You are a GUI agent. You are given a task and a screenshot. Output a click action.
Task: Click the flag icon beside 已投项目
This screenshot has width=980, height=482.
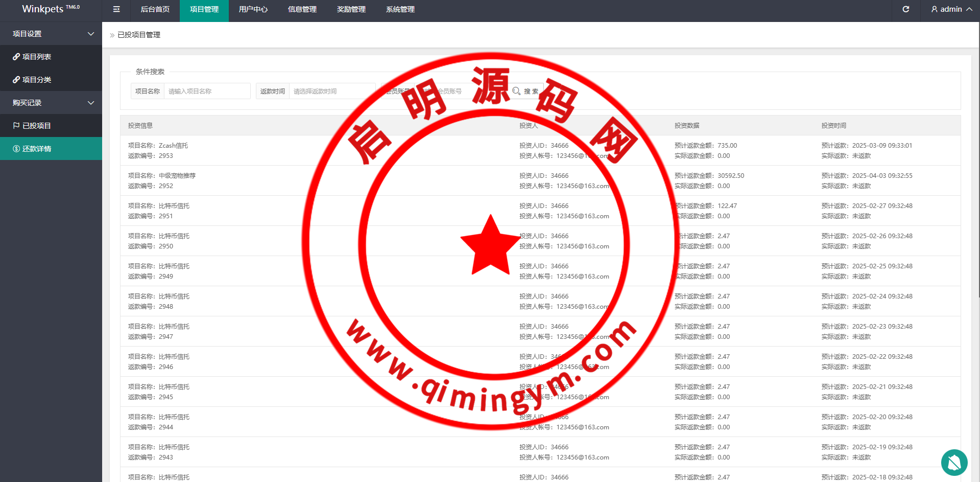pyautogui.click(x=16, y=126)
